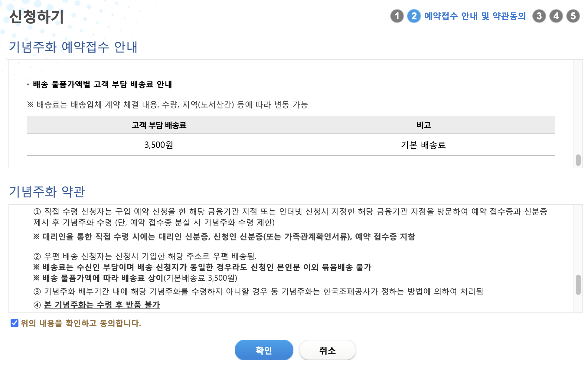Screen dimensions: 588x373
Task: Select the '기본 배송료' table cell
Action: 423,145
